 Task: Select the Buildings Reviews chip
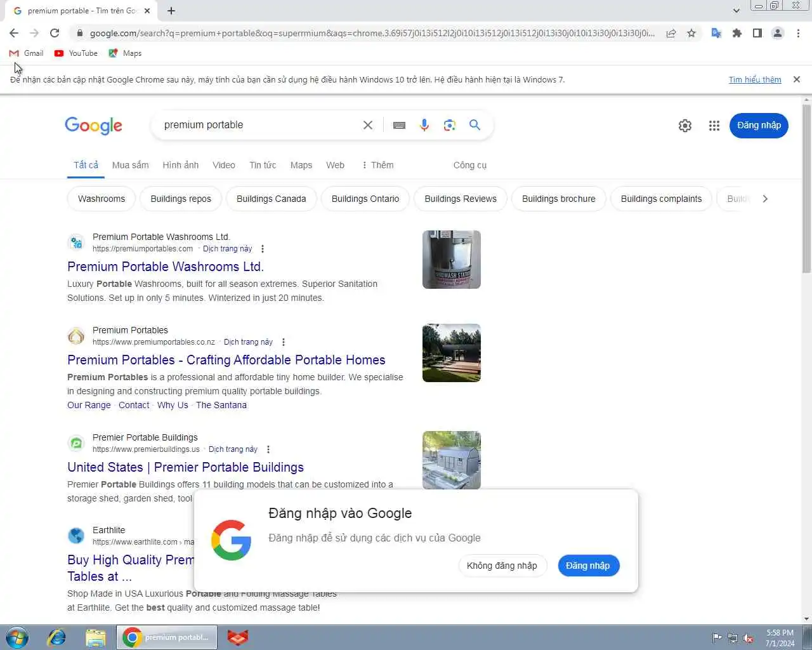(461, 199)
